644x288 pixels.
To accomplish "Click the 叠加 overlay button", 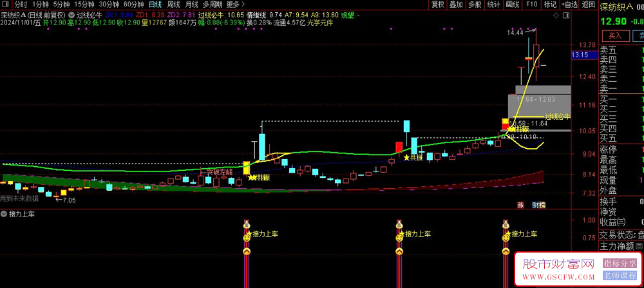I will (456, 5).
